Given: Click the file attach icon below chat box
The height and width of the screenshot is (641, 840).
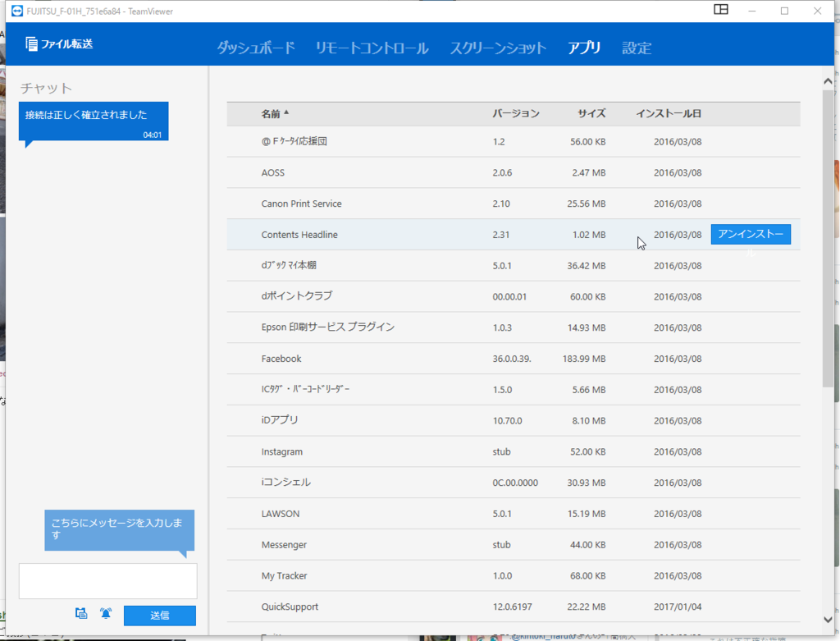Looking at the screenshot, I should point(81,613).
